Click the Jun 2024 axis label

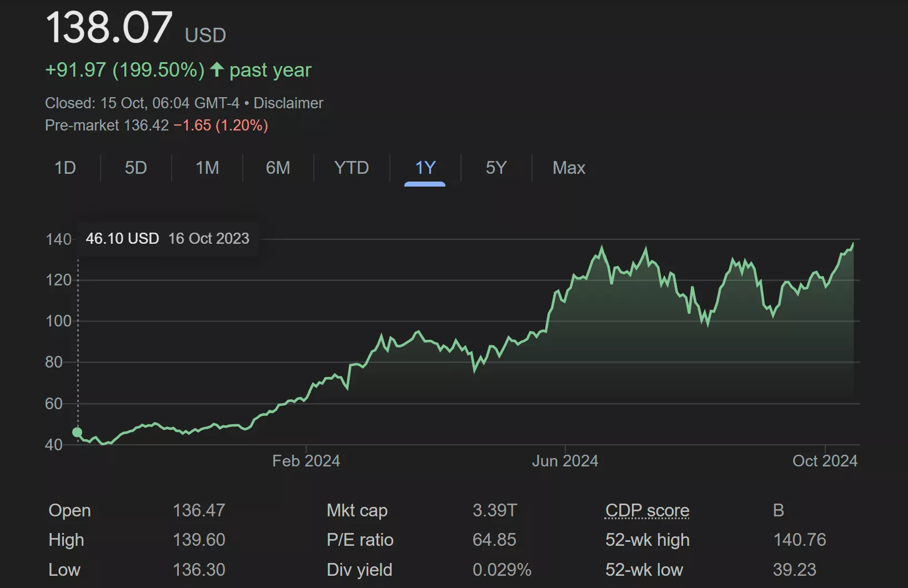565,461
